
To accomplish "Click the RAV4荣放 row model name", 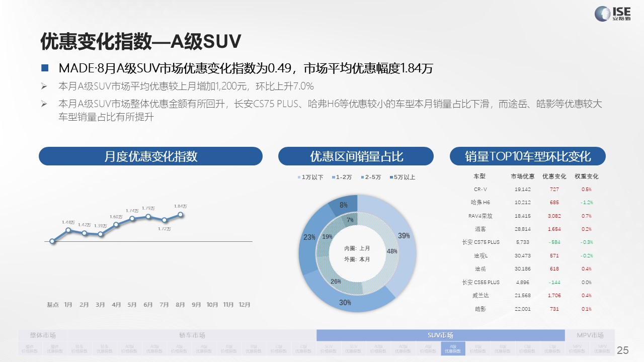I will [480, 216].
